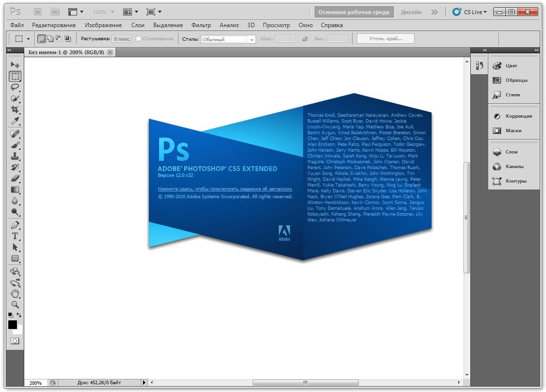Toggle Quick Mask mode at toolbox bottom
546x392 pixels.
(x=15, y=341)
